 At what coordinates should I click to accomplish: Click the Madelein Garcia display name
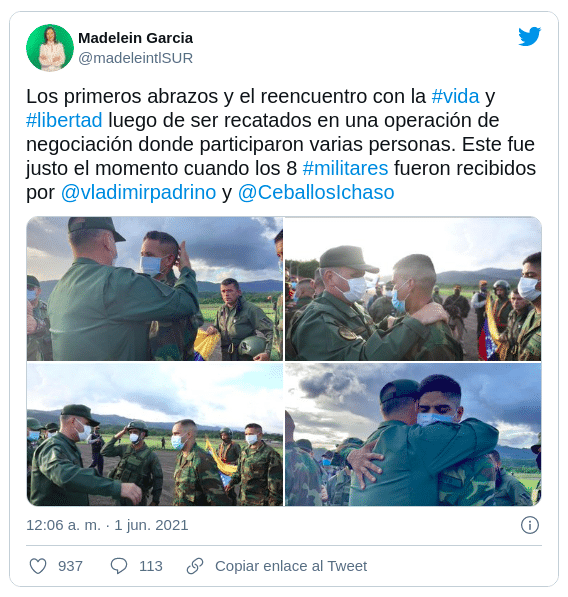coord(136,38)
